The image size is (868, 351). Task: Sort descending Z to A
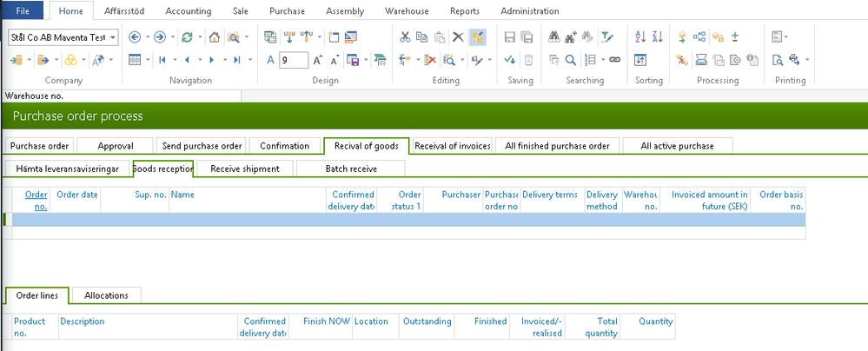point(658,37)
